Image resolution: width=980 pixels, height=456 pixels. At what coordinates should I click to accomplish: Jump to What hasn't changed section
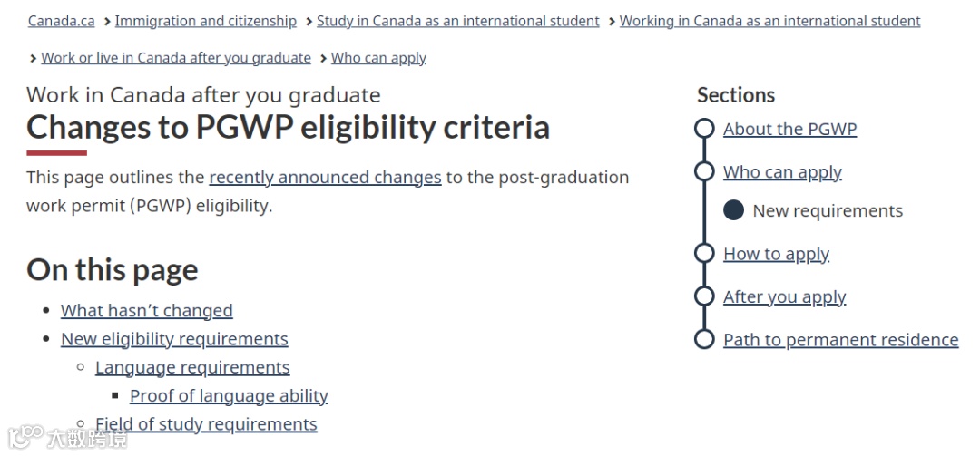pos(146,311)
